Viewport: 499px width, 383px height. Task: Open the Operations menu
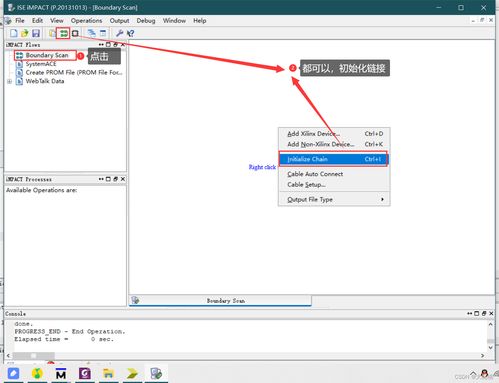86,21
